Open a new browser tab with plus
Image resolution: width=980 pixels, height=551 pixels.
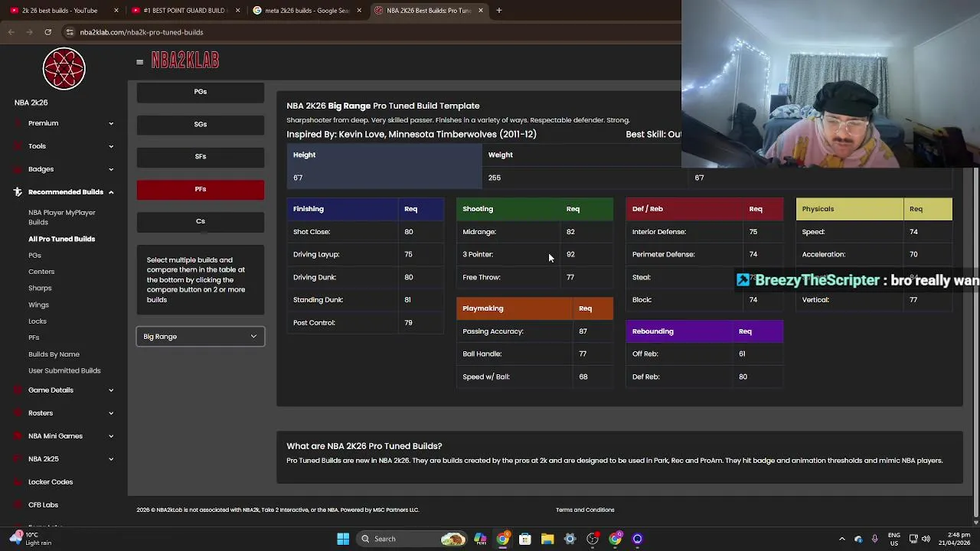[x=498, y=11]
